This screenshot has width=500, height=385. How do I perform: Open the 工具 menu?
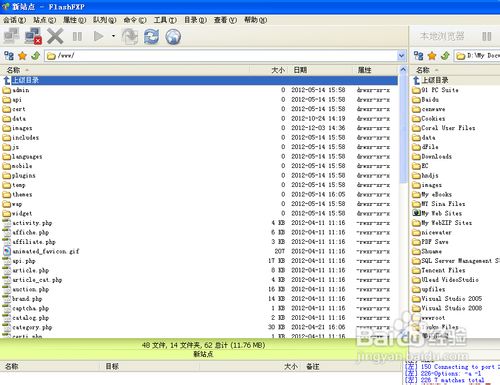click(165, 20)
